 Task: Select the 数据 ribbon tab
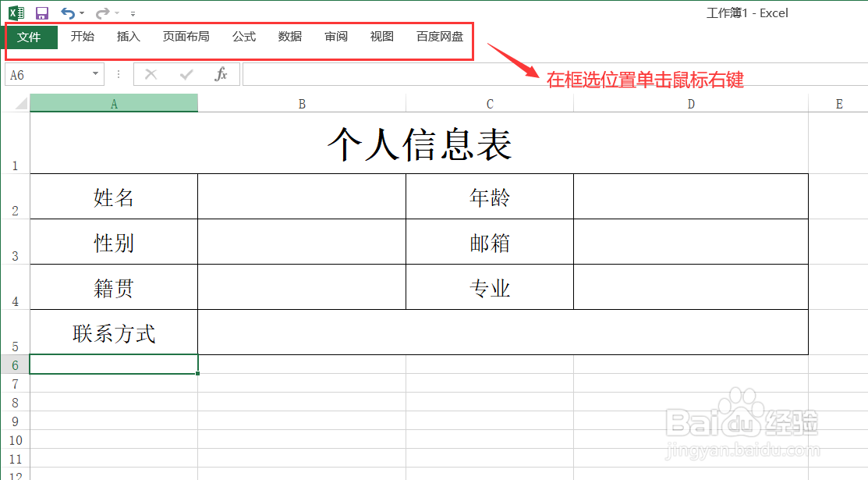click(x=290, y=37)
